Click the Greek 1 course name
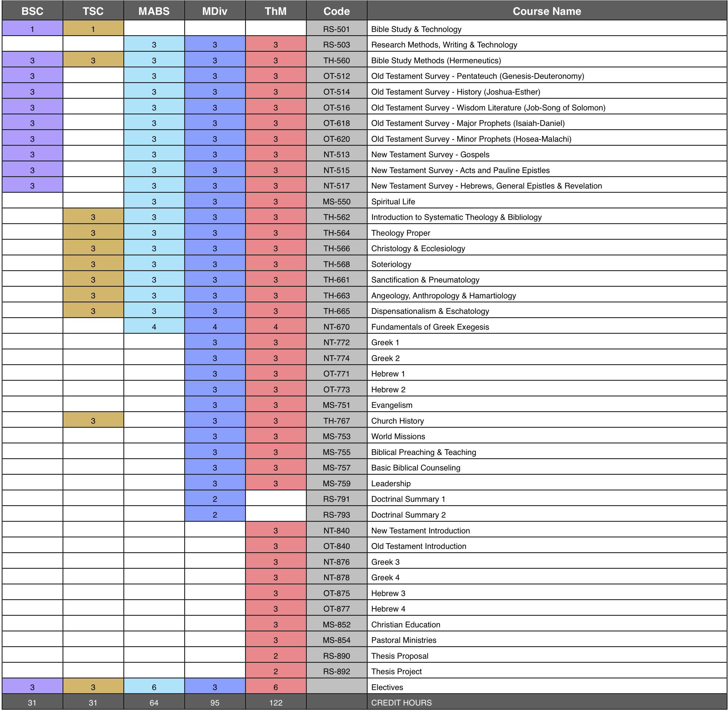The image size is (728, 711). click(385, 342)
